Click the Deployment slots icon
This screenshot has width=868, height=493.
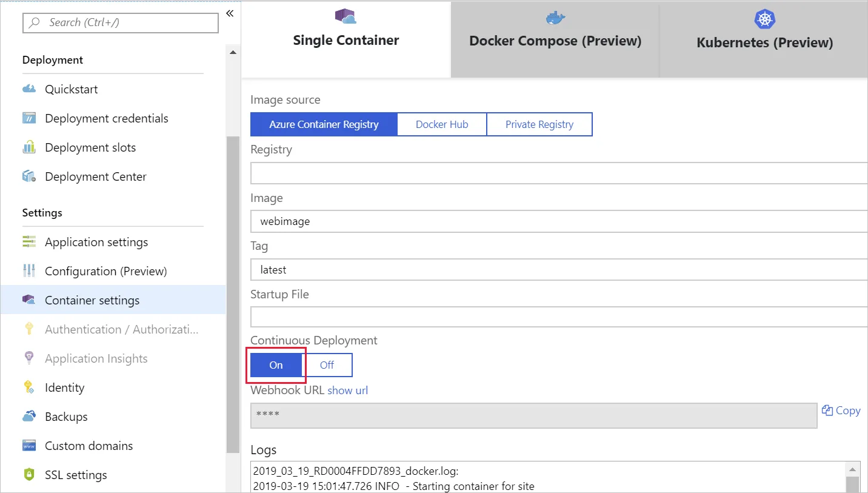(x=29, y=147)
